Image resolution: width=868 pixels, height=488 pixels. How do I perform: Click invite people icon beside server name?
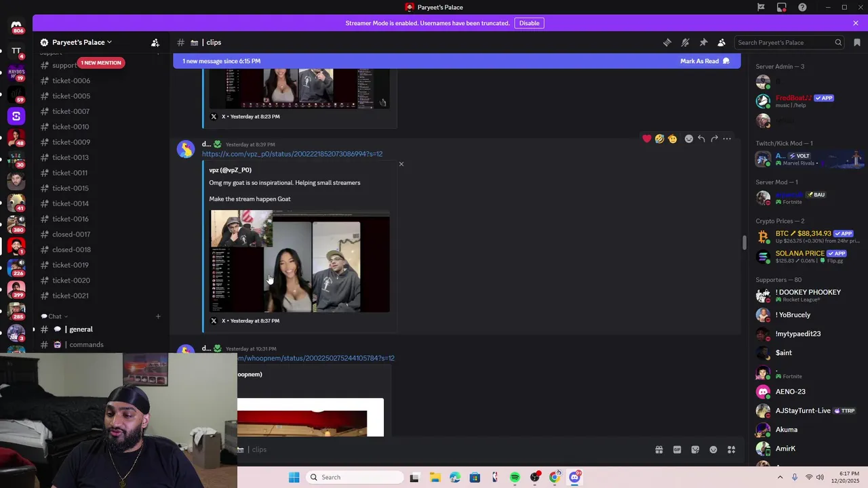[x=155, y=43]
